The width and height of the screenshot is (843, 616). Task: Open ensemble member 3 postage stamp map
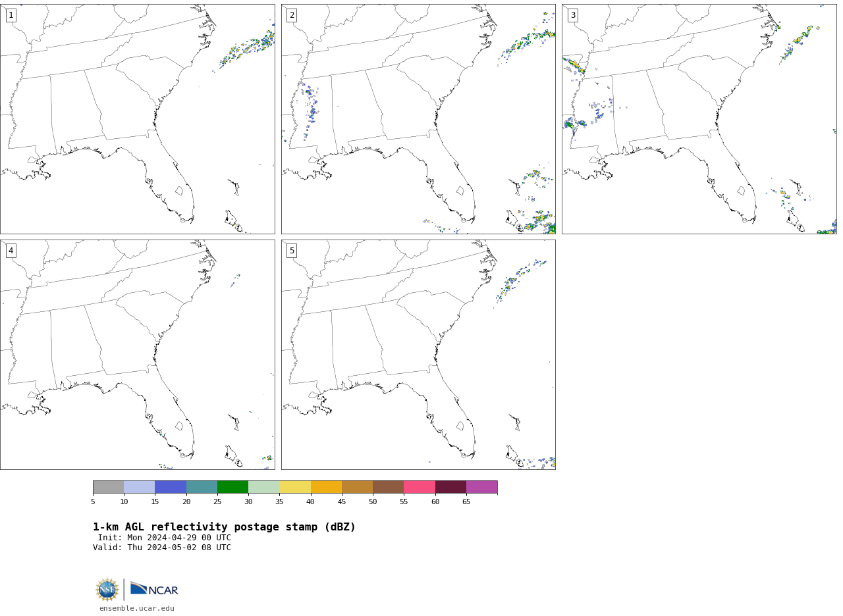[699, 119]
